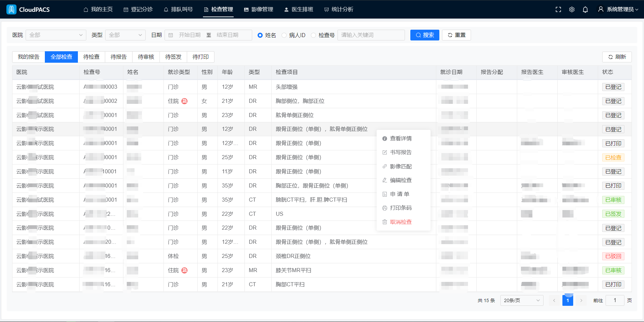Choose 查看详情 from the context menu
This screenshot has height=322, width=644.
(404, 139)
